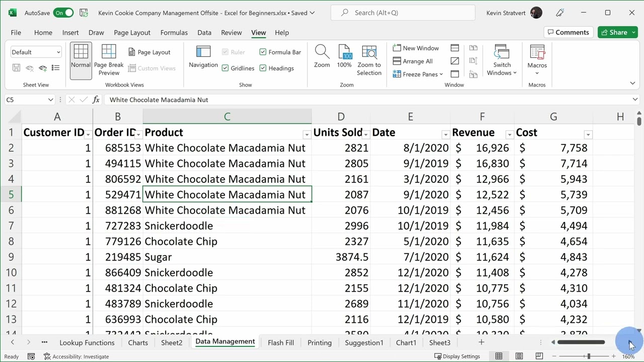The width and height of the screenshot is (644, 362).
Task: Click the user profile picture
Action: click(536, 13)
